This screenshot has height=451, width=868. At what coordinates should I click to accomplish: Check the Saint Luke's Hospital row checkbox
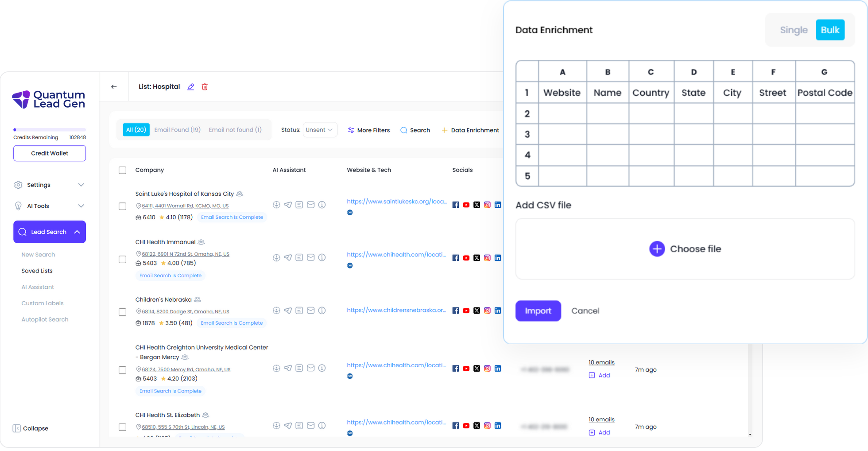(x=123, y=206)
